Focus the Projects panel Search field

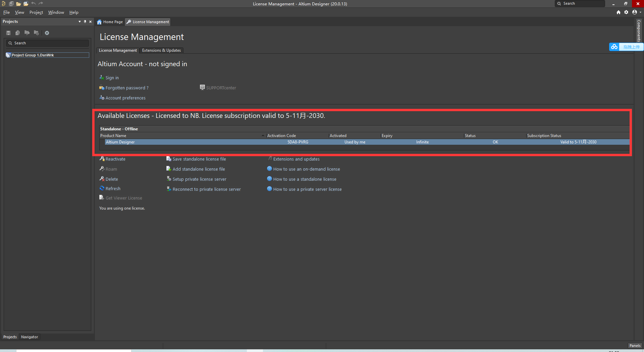click(47, 43)
